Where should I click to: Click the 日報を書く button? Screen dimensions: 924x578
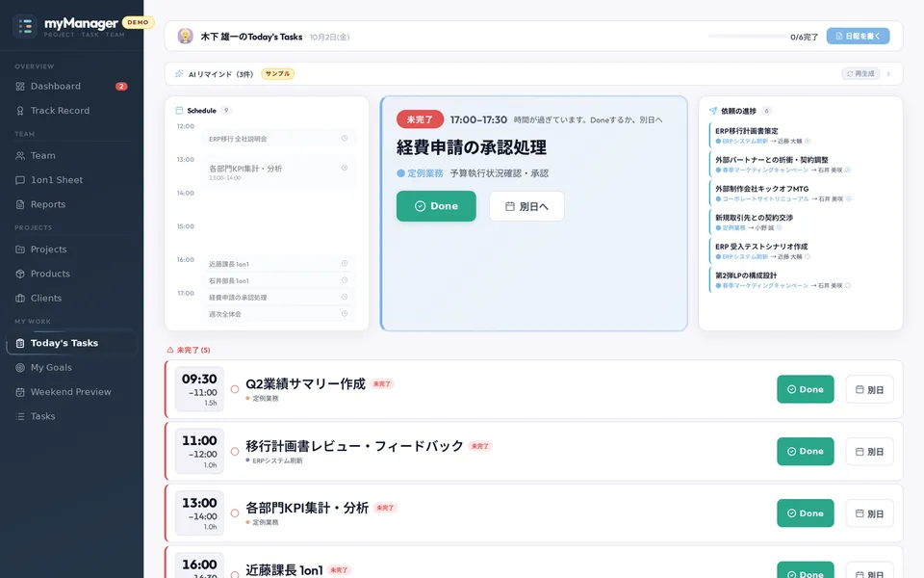click(858, 36)
